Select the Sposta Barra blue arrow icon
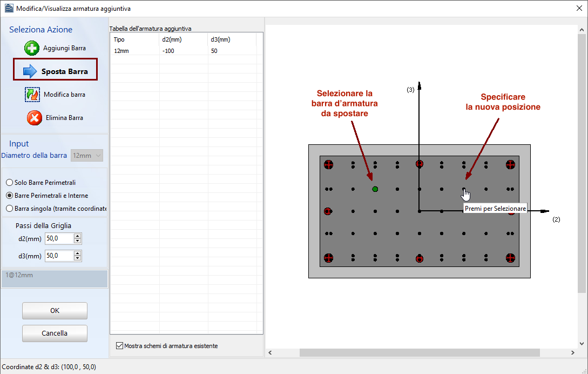 pyautogui.click(x=30, y=71)
